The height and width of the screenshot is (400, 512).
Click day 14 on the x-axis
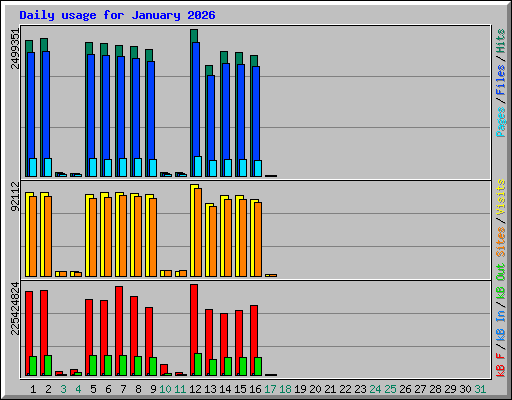(225, 389)
